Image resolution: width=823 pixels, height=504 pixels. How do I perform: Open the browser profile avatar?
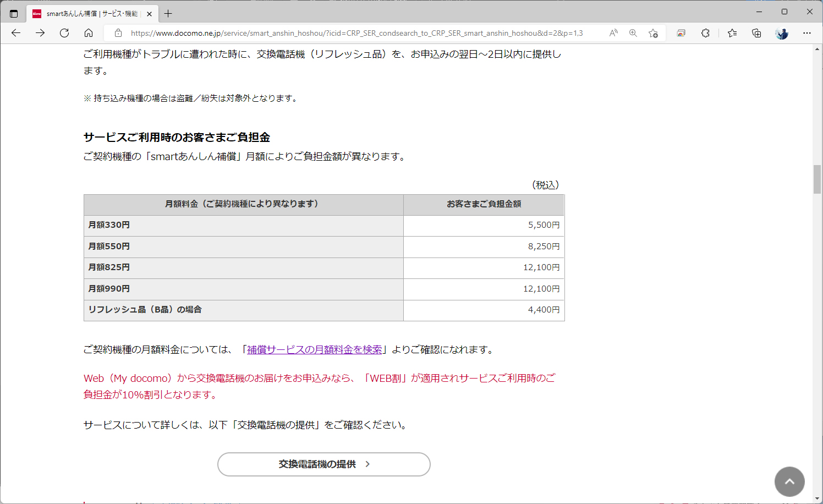pos(781,33)
